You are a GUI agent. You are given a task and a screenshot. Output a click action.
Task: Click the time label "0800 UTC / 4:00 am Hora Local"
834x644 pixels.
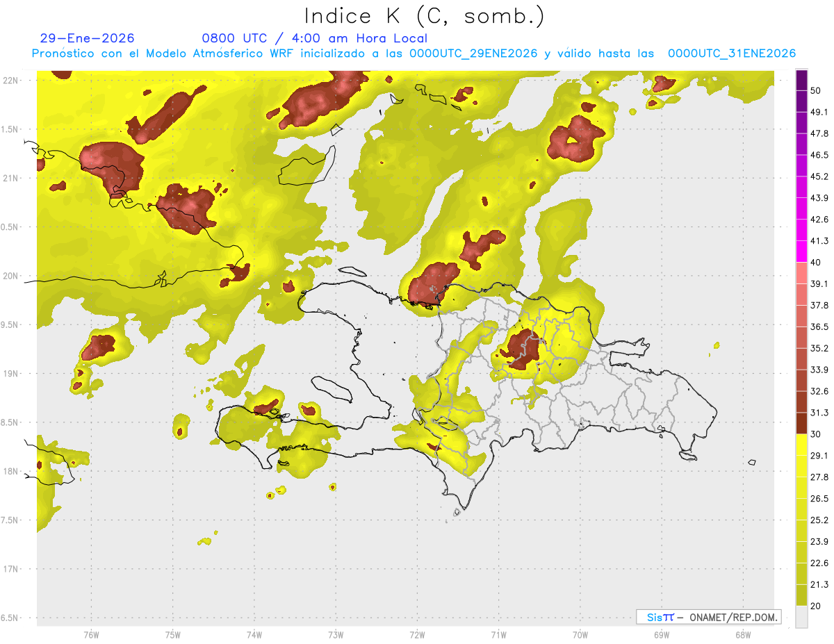(x=314, y=38)
